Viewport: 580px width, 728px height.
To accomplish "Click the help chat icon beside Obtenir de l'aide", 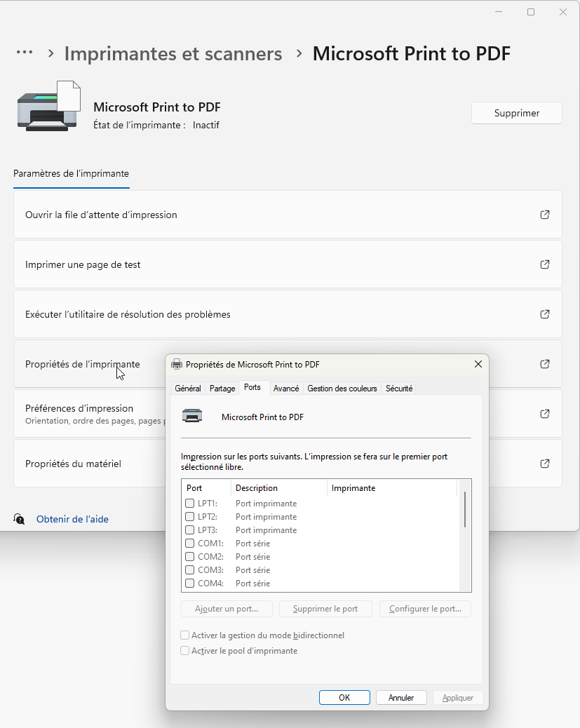I will 19,519.
